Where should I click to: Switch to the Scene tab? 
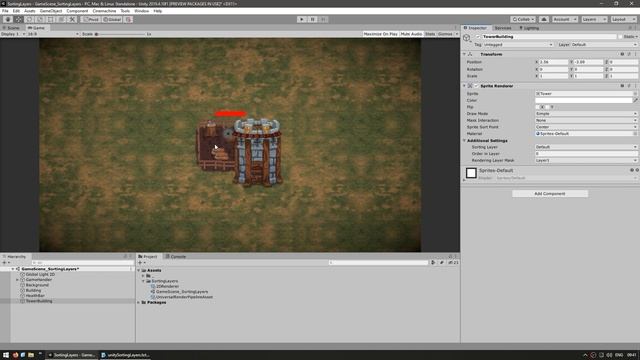[x=11, y=28]
